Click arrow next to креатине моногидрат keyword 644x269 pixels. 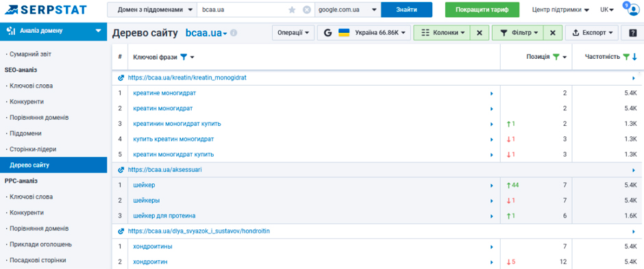[x=491, y=94]
